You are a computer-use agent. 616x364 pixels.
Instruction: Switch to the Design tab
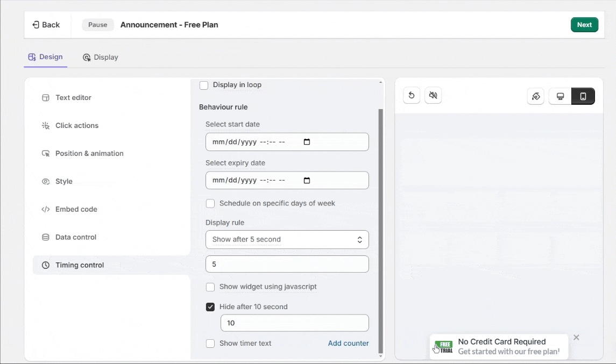[x=46, y=57]
